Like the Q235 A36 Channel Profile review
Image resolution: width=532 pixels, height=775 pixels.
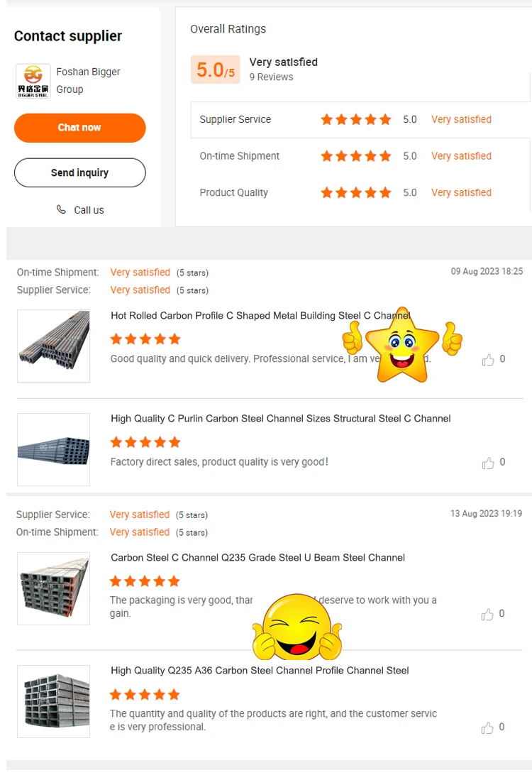(x=487, y=727)
